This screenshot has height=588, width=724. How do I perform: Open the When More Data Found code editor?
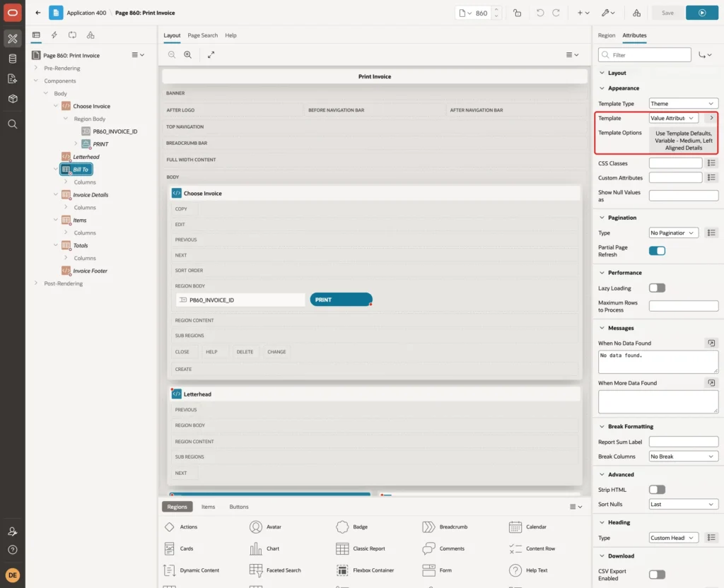tap(711, 382)
